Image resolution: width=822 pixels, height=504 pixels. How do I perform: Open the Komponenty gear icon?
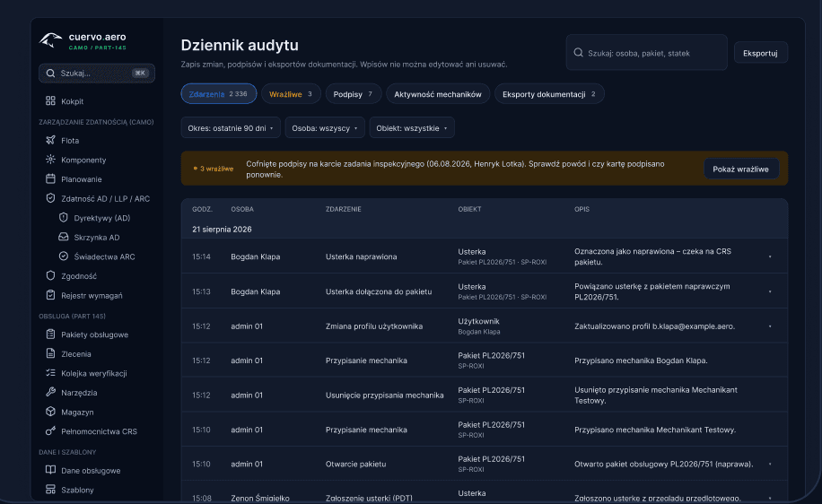pyautogui.click(x=50, y=160)
